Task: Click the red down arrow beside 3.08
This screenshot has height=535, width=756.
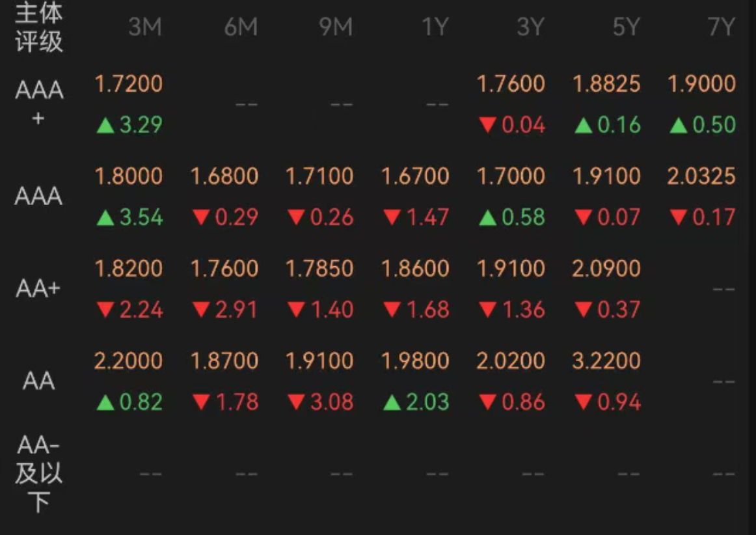Action: (x=297, y=403)
